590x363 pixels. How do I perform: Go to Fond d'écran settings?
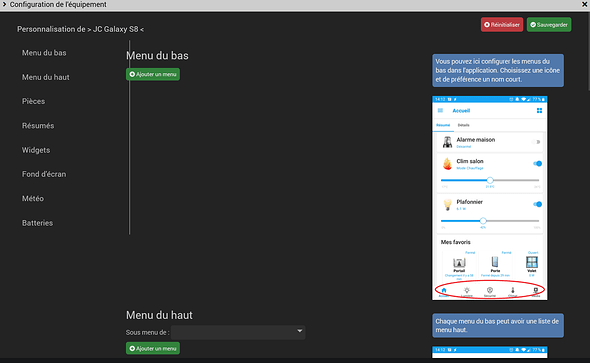(44, 174)
